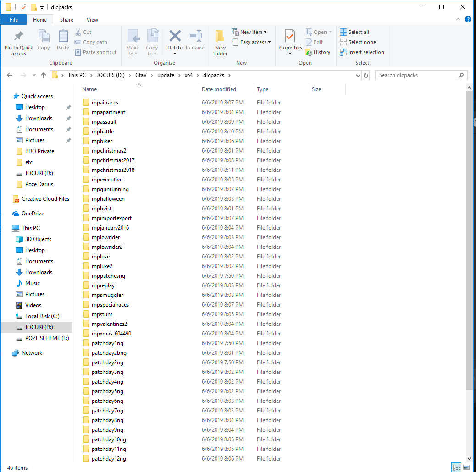
Task: Open Customize Quick Access Toolbar dropdown
Action: pos(42,7)
